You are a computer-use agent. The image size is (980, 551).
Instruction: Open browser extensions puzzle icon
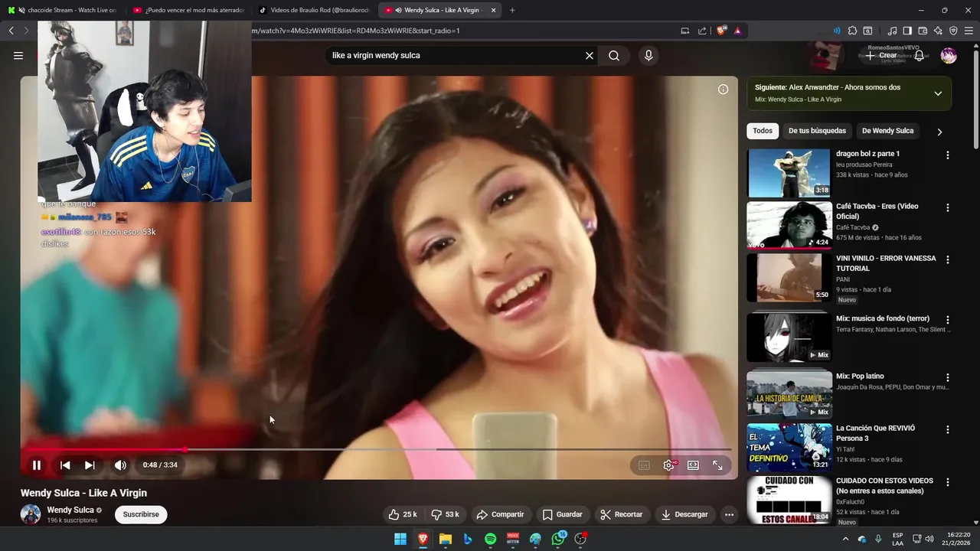pos(852,31)
